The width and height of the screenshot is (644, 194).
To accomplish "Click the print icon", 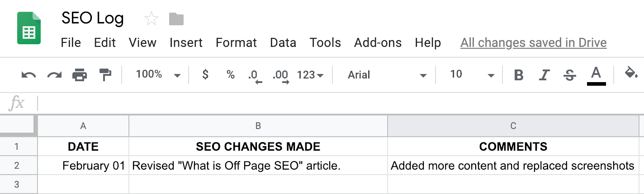I will [x=80, y=75].
